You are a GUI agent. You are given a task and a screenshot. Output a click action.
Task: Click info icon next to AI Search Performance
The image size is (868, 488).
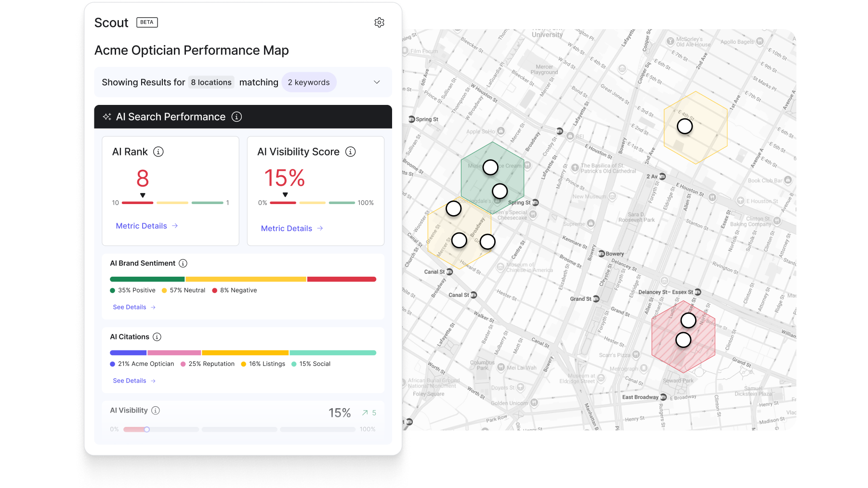point(237,117)
